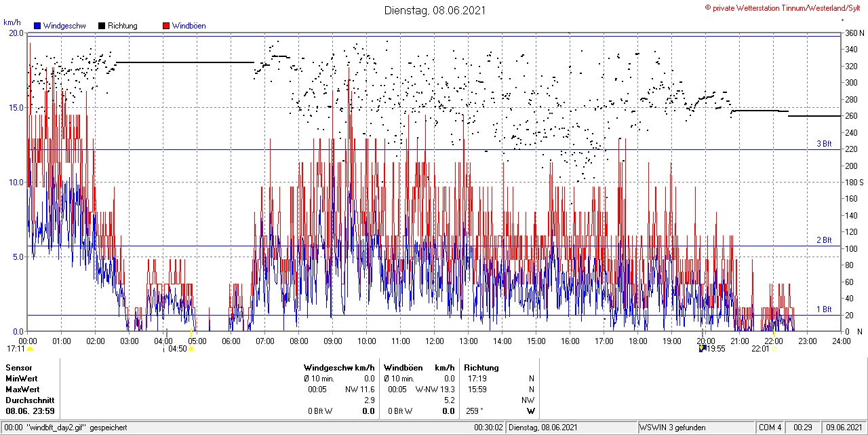Viewport: 868px width, 435px height.
Task: Click the 24:00 tick on the time axis
Action: (841, 341)
